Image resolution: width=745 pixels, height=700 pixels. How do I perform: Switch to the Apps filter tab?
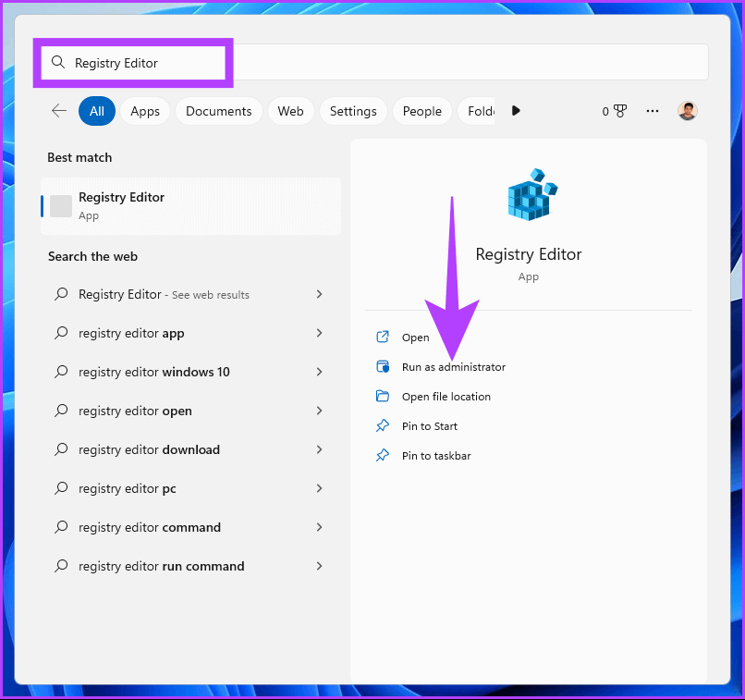point(145,111)
